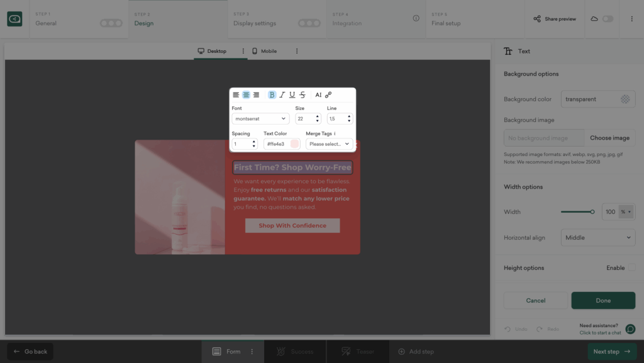Switch to the Mobile preview tab
This screenshot has width=644, height=363.
coord(264,51)
